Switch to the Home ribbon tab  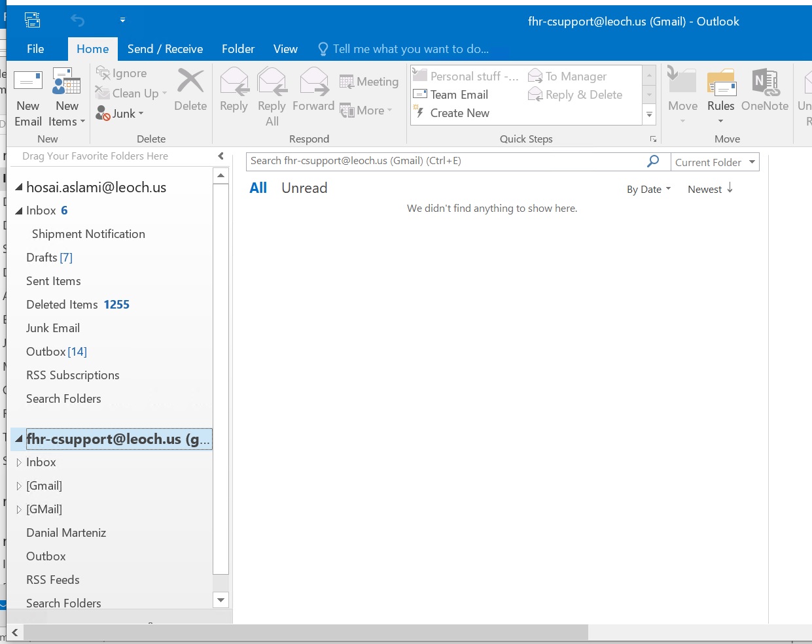(x=93, y=49)
